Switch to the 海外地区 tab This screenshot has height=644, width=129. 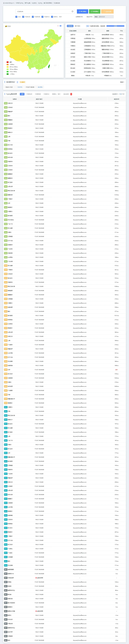click(77, 26)
